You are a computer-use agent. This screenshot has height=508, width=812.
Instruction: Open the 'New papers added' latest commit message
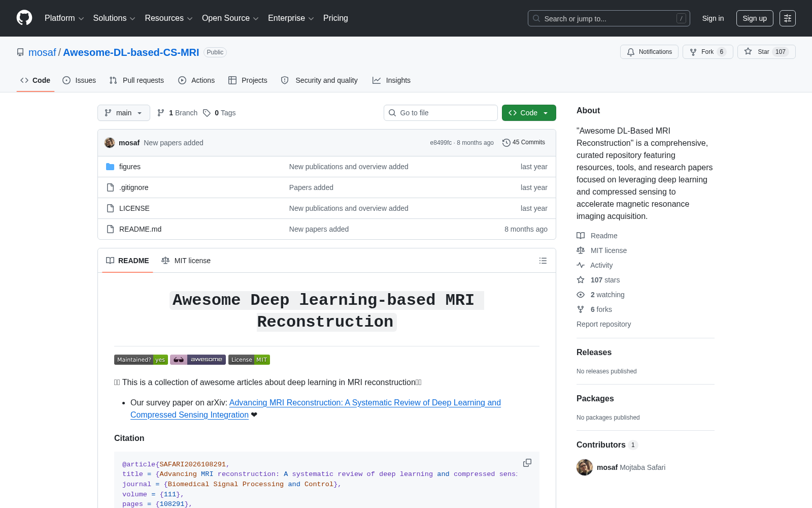click(174, 143)
